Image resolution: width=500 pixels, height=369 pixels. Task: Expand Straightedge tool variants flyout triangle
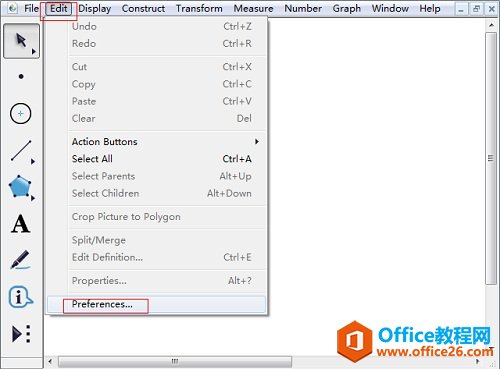click(33, 162)
